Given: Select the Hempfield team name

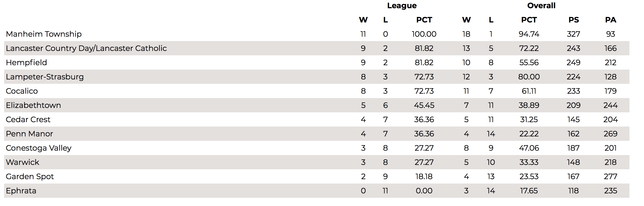Looking at the screenshot, I should coord(26,62).
